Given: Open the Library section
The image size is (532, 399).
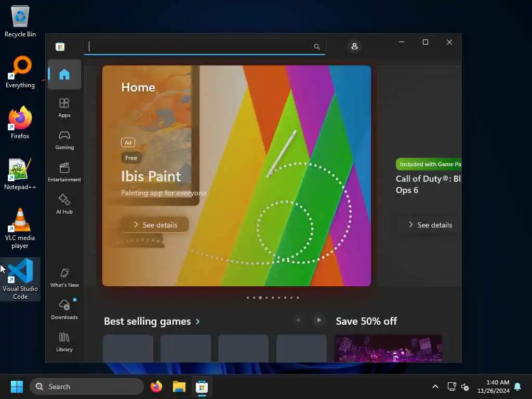Looking at the screenshot, I should [x=64, y=342].
